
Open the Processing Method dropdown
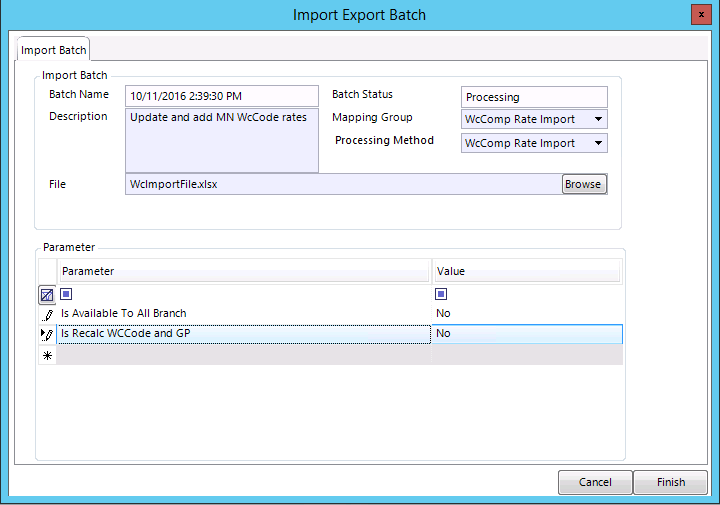click(598, 143)
